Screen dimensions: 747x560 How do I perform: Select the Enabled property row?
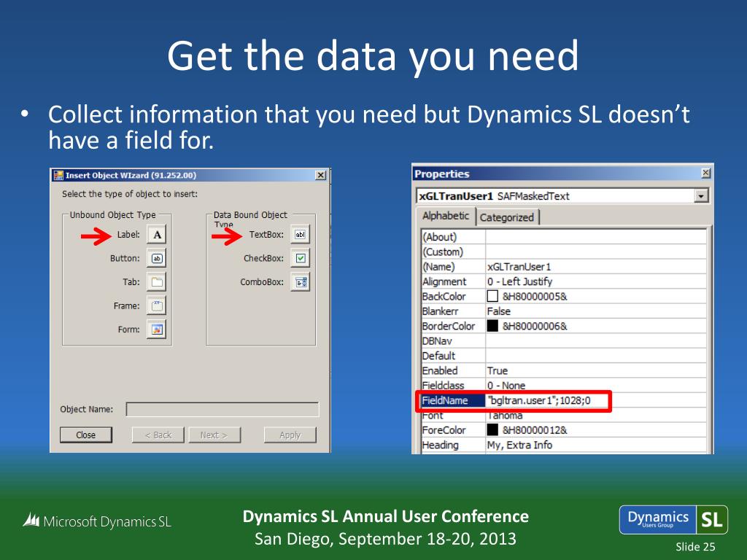pyautogui.click(x=564, y=370)
